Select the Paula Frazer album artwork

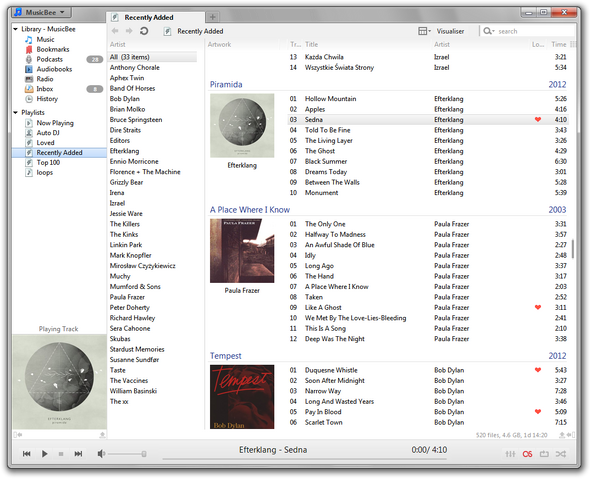(242, 251)
